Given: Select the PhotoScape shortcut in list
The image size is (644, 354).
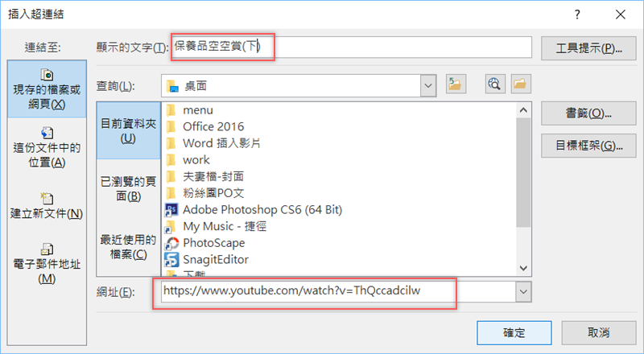Looking at the screenshot, I should pyautogui.click(x=205, y=243).
